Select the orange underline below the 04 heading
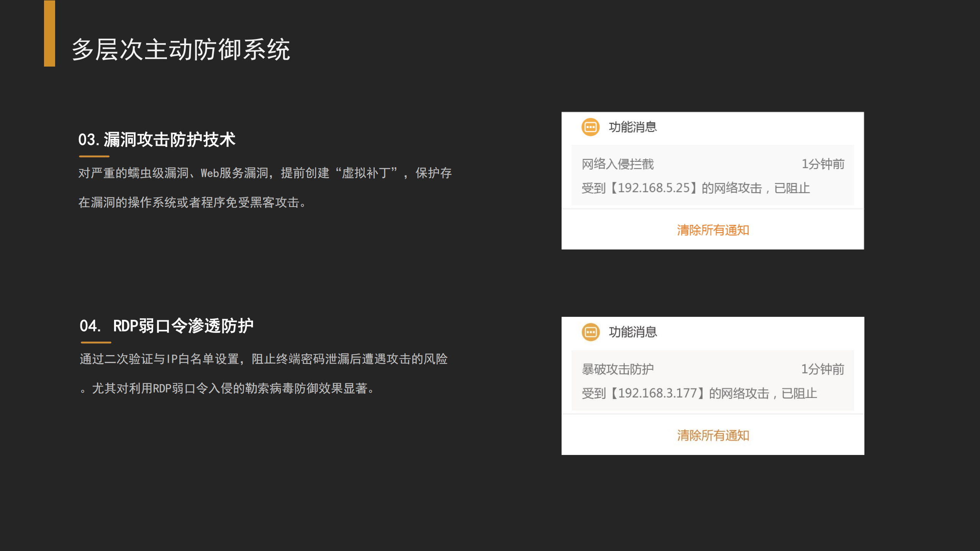This screenshot has height=551, width=980. pos(95,342)
